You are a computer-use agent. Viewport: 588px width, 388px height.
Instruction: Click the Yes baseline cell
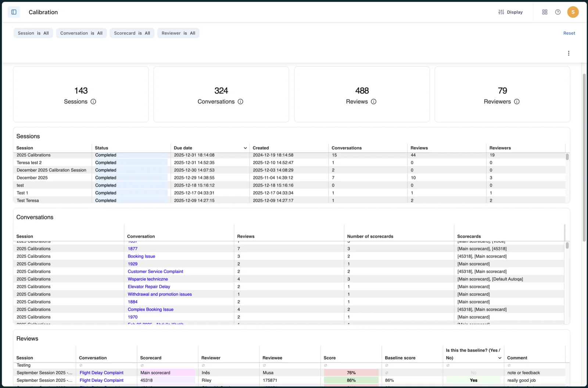473,381
